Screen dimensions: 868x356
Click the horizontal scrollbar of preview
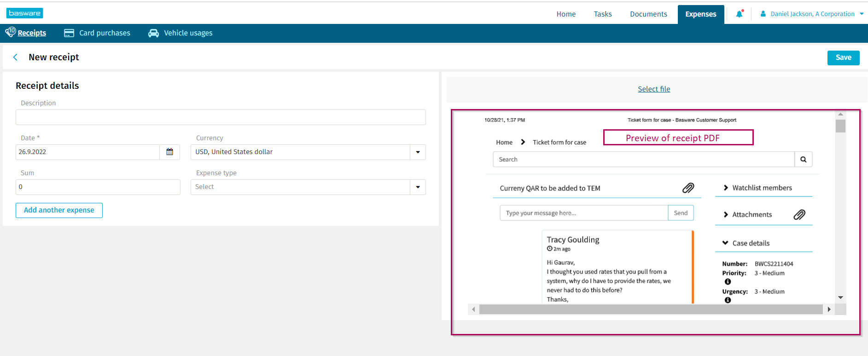point(651,309)
